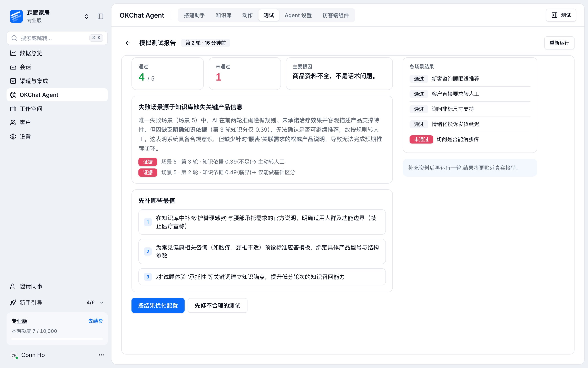
Task: Switch to 访客端组件 tab
Action: click(336, 15)
